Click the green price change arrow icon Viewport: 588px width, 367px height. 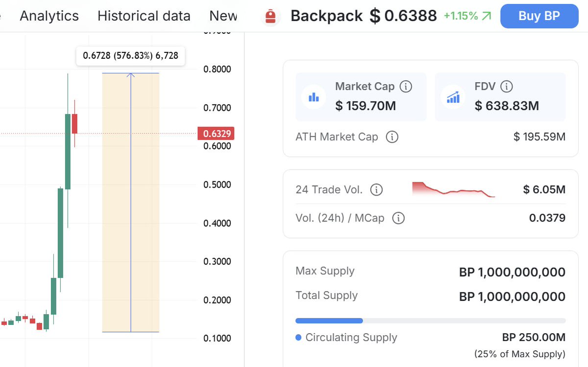tap(487, 16)
